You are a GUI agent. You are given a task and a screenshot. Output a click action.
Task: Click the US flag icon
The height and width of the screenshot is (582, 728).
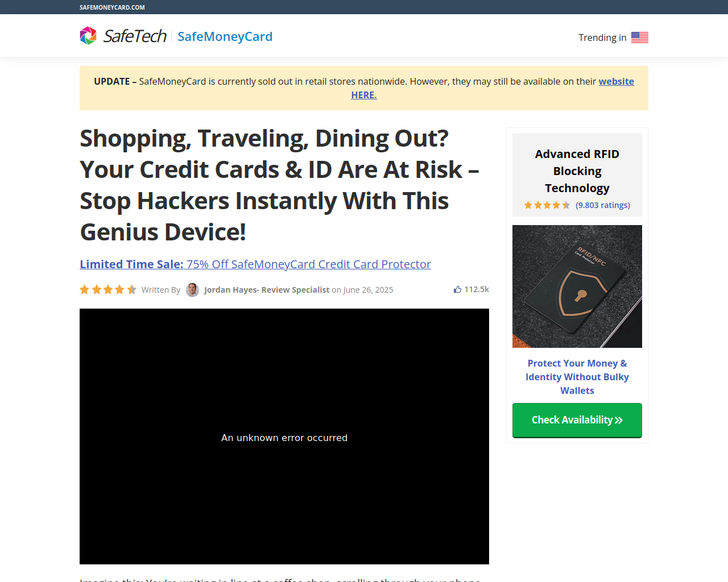640,38
